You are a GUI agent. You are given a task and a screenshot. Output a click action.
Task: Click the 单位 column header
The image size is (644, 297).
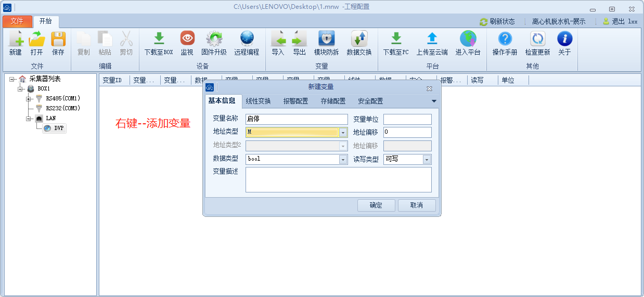pos(513,80)
